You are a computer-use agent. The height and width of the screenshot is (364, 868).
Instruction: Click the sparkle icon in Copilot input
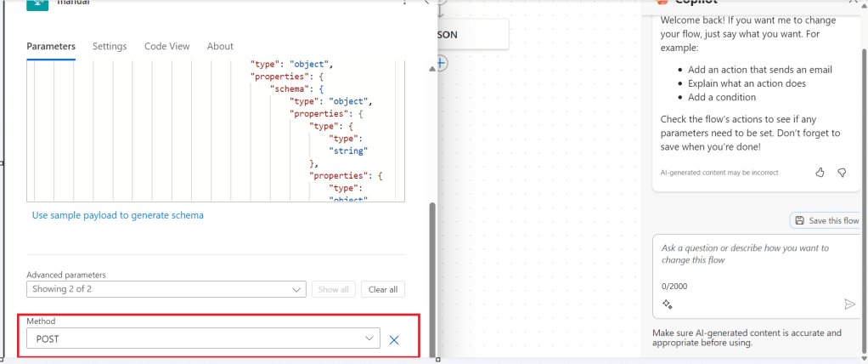tap(668, 304)
